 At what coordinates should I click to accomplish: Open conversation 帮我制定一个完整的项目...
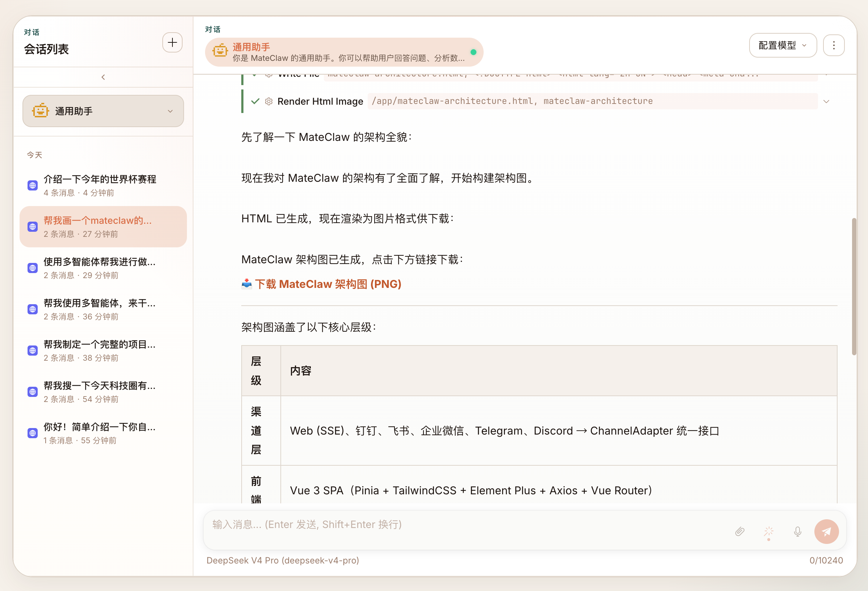coord(103,351)
